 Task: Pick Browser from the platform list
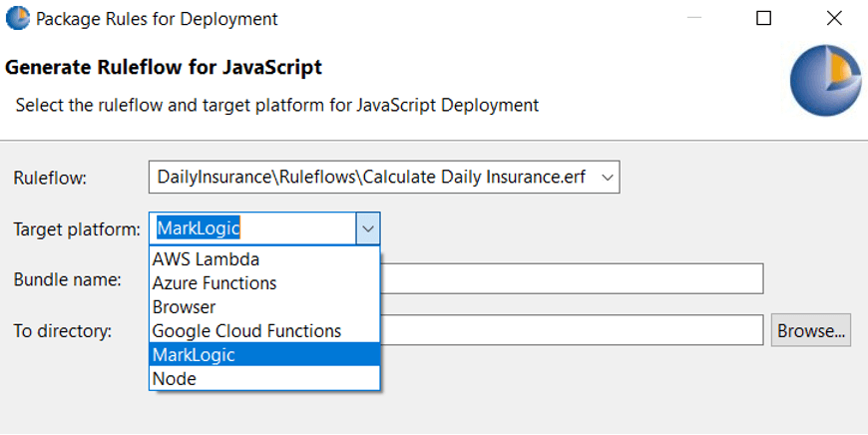[184, 307]
